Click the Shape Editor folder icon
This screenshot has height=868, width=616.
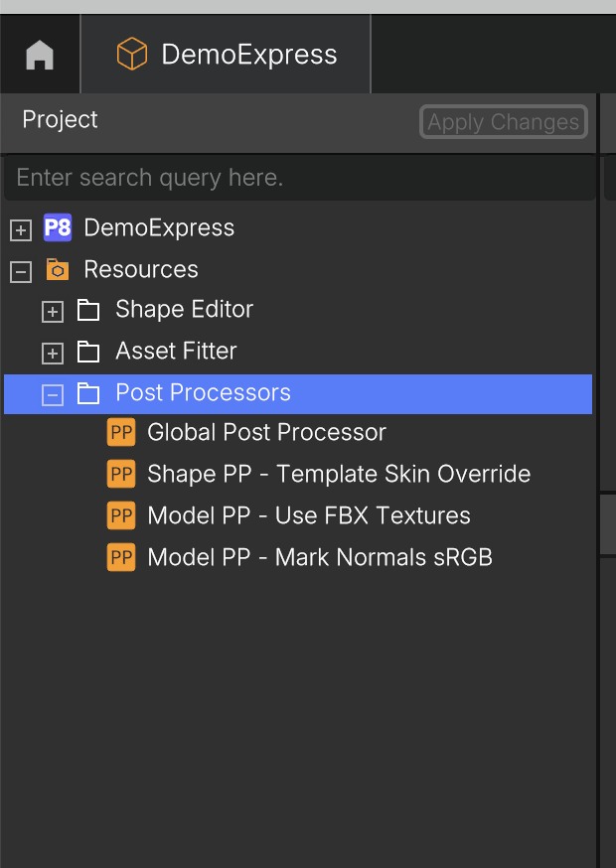88,311
